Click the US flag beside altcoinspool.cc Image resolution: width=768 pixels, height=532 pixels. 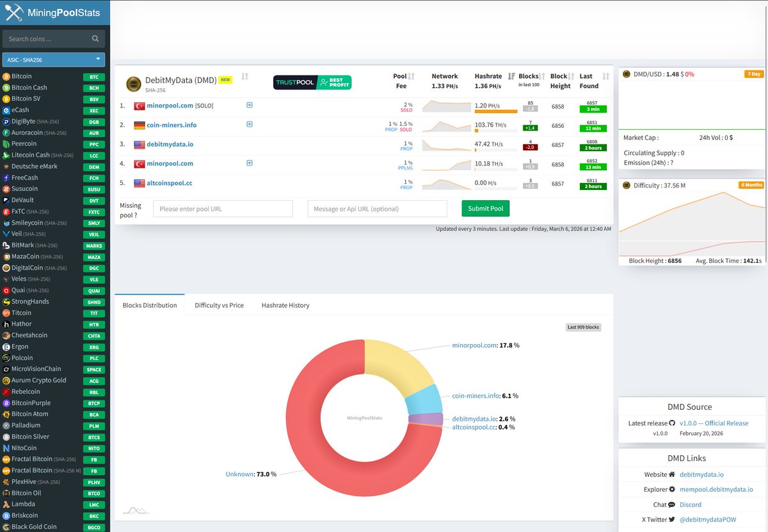click(139, 183)
